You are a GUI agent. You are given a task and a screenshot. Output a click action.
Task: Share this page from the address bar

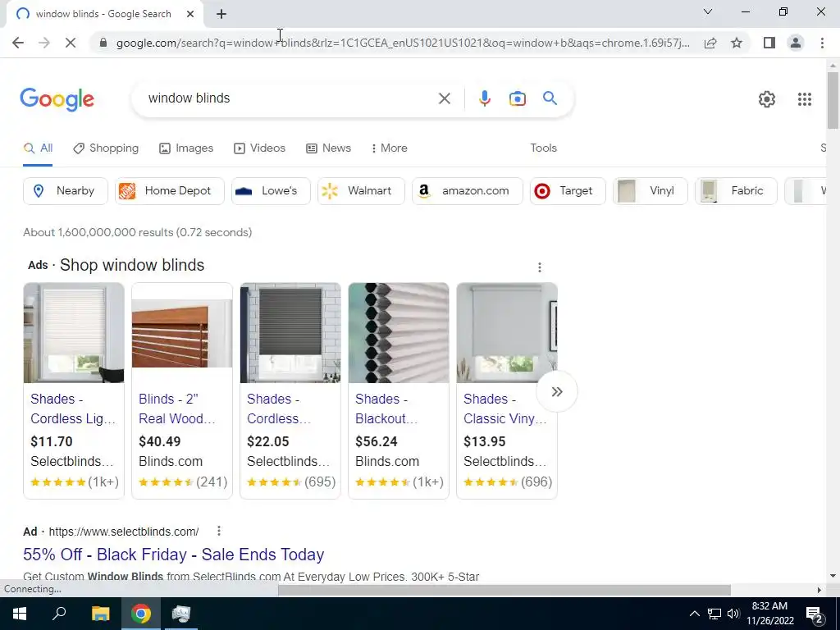point(710,43)
